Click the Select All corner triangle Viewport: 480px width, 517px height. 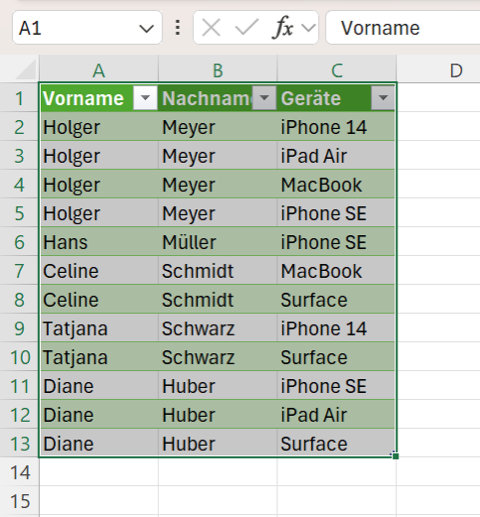click(25, 69)
